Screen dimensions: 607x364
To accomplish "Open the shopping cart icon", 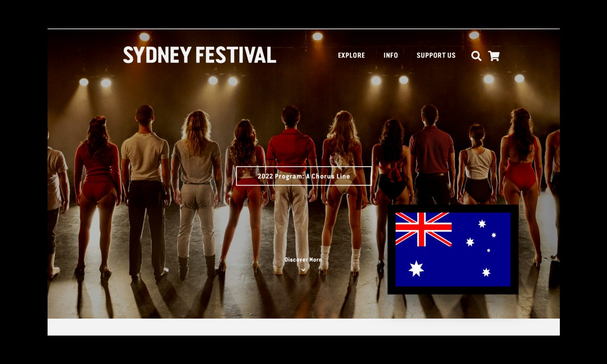I will (x=494, y=56).
